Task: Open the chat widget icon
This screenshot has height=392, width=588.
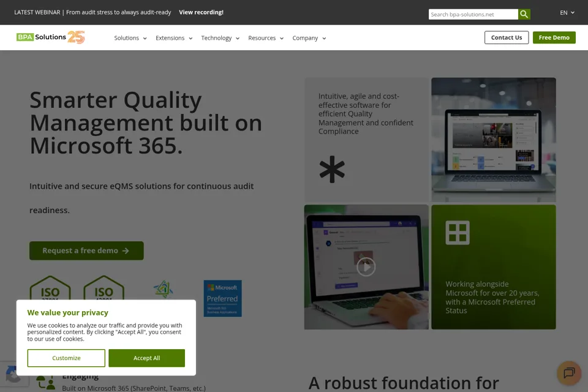Action: tap(569, 373)
